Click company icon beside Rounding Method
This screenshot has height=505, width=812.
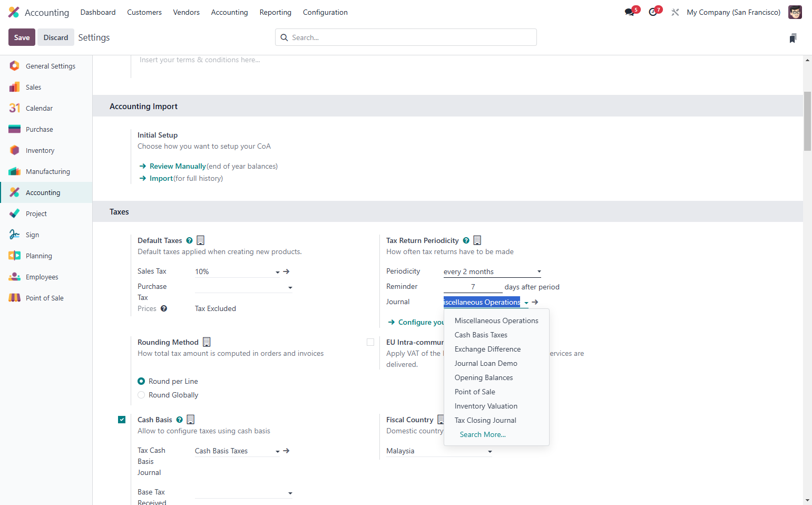pyautogui.click(x=207, y=342)
